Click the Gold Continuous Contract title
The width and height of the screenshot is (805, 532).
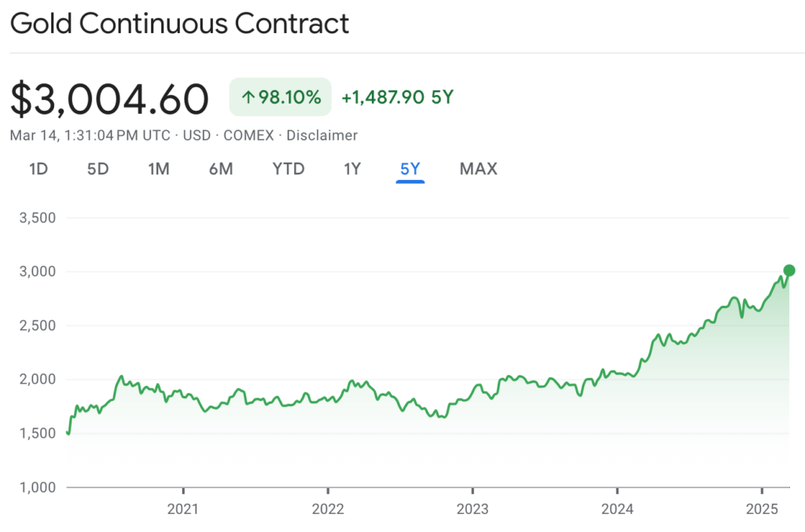[x=180, y=24]
